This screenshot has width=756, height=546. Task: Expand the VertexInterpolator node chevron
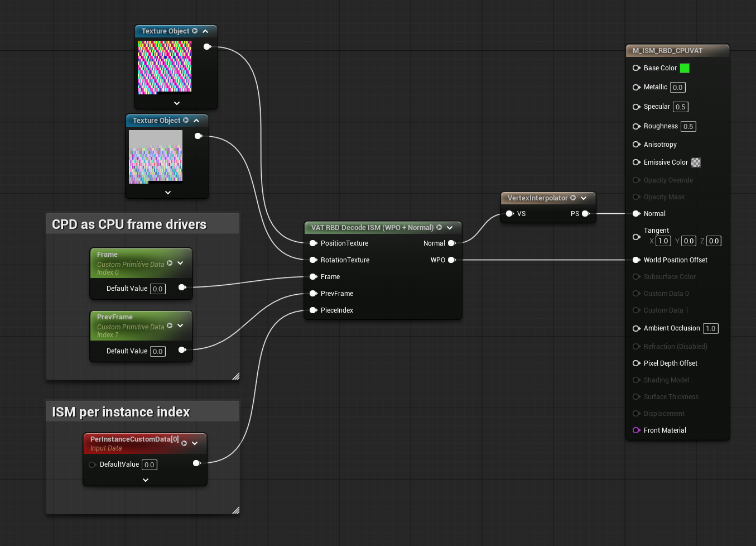pyautogui.click(x=584, y=198)
